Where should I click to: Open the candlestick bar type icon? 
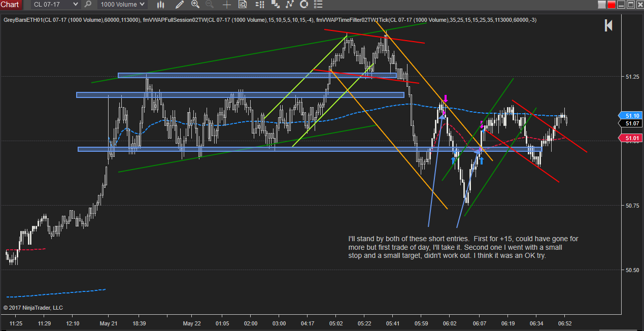(x=161, y=5)
